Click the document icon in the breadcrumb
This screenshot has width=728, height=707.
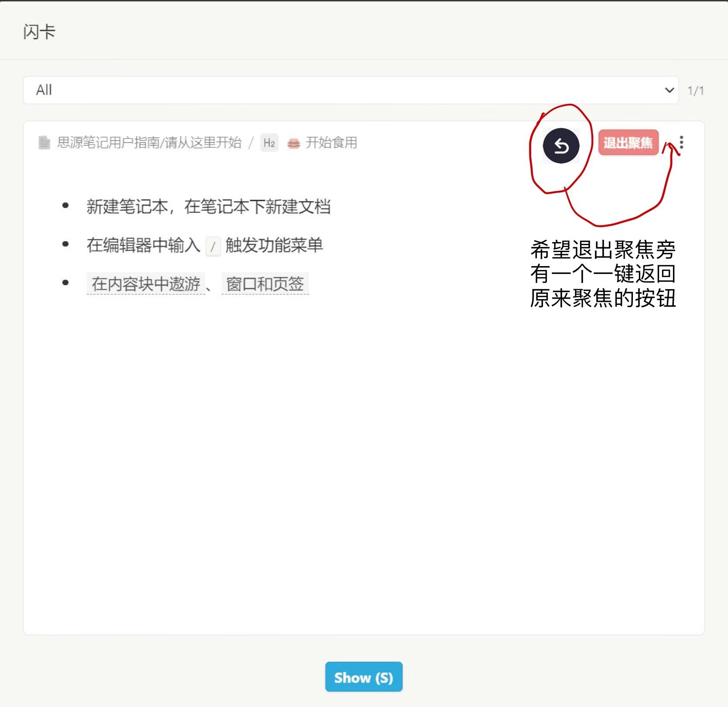[44, 143]
